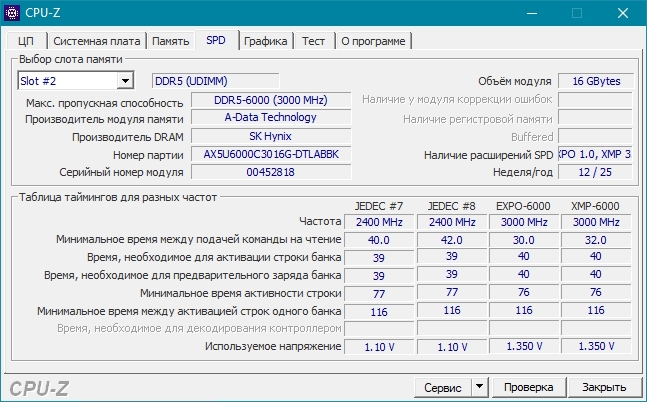Click the CPU-Z app icon in title bar
The image size is (647, 402).
tap(13, 13)
